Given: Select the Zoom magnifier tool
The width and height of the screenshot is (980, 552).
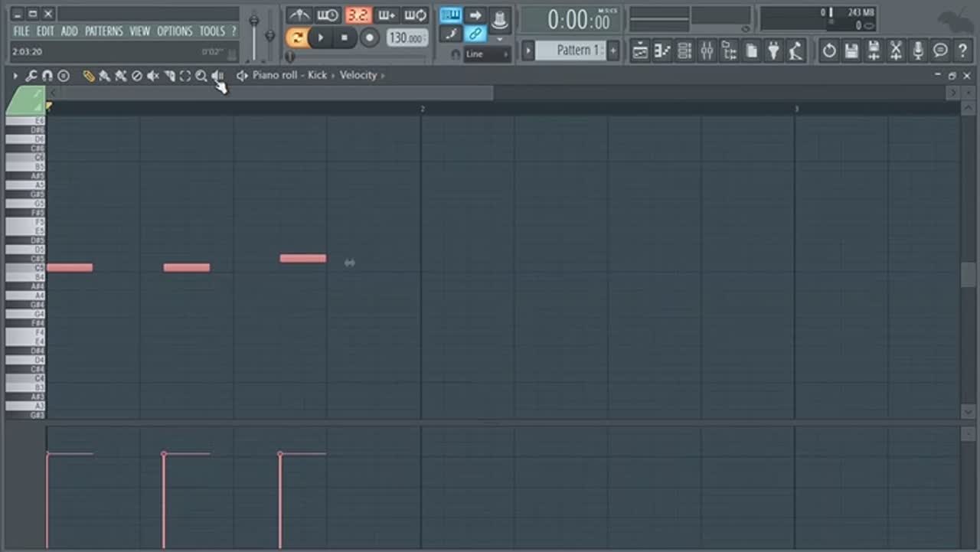Looking at the screenshot, I should 201,76.
